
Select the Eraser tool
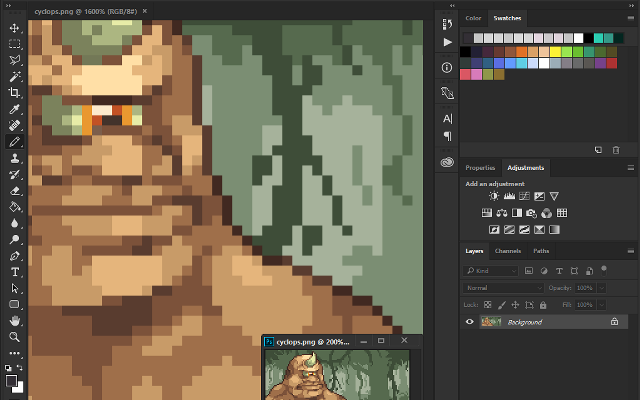[14, 191]
